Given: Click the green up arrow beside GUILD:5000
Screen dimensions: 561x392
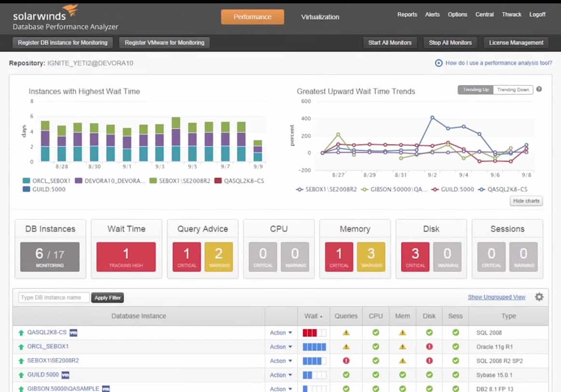Looking at the screenshot, I should pos(21,375).
